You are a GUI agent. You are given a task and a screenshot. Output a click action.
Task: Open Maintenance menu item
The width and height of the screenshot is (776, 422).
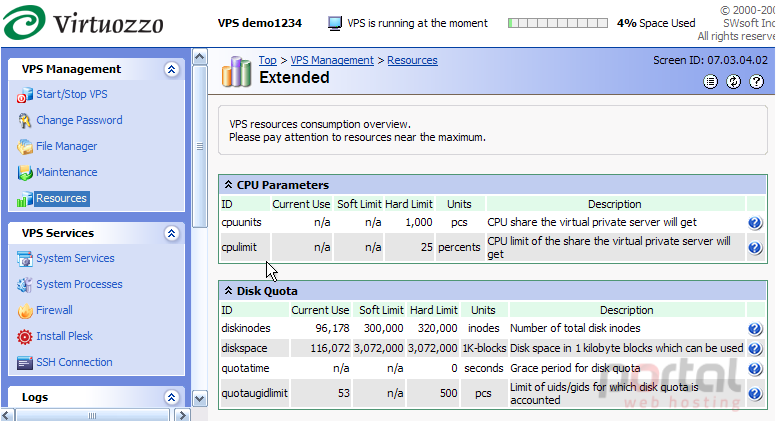(x=66, y=172)
